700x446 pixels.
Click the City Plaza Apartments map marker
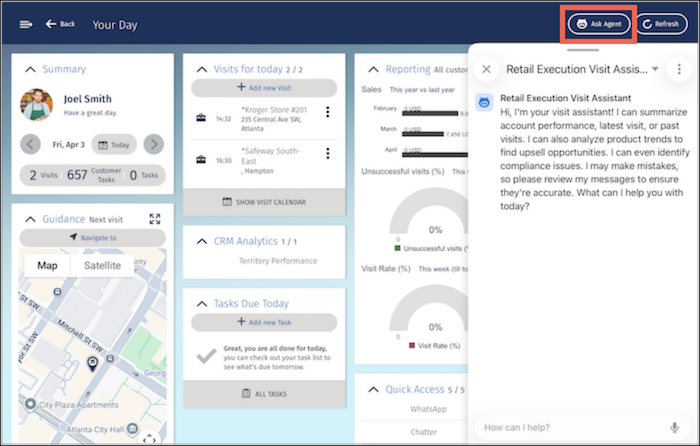[x=30, y=404]
